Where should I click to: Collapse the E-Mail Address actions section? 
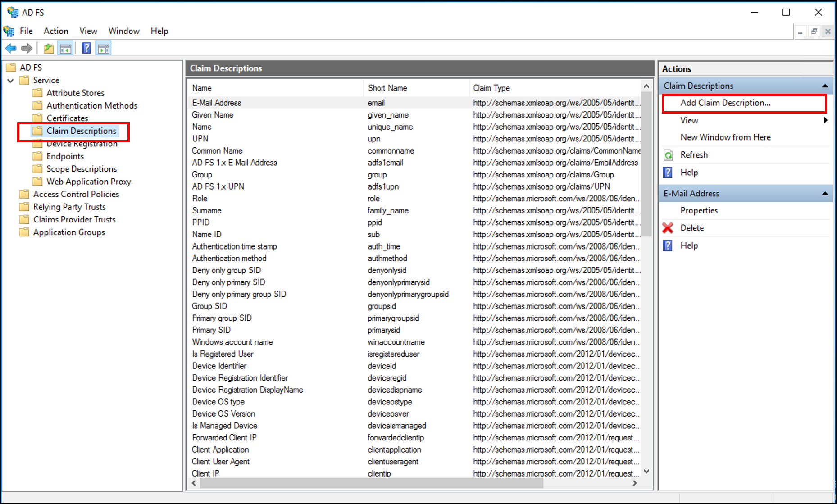tap(825, 194)
